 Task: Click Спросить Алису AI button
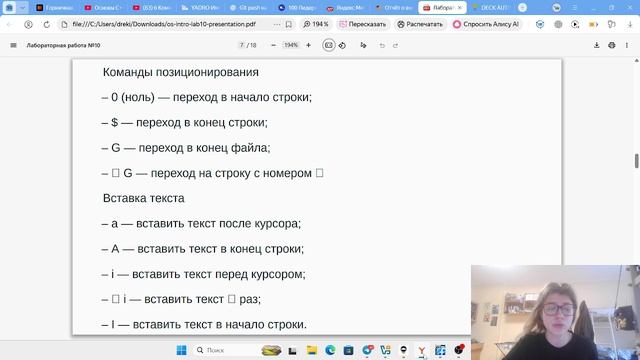486,24
